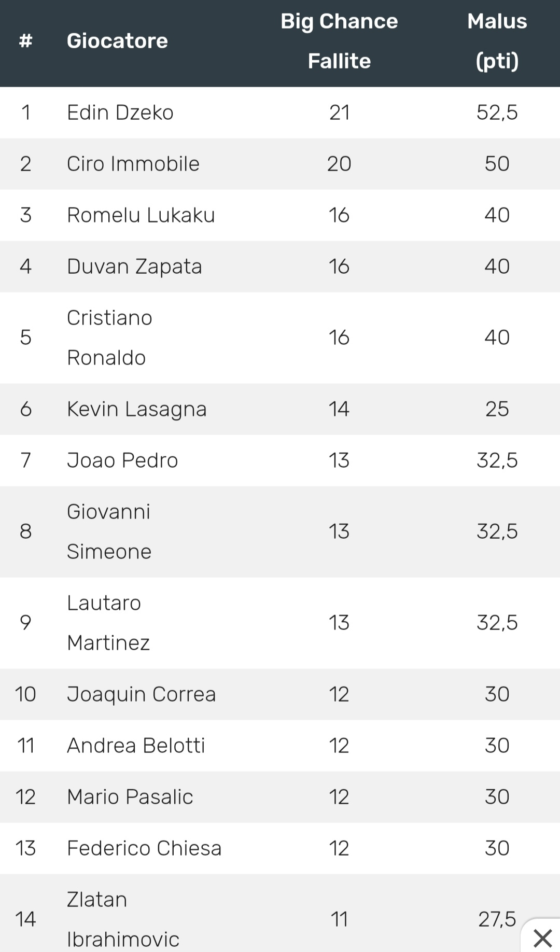
Task: Choose Joaquin Correa in the list
Action: pos(142,694)
